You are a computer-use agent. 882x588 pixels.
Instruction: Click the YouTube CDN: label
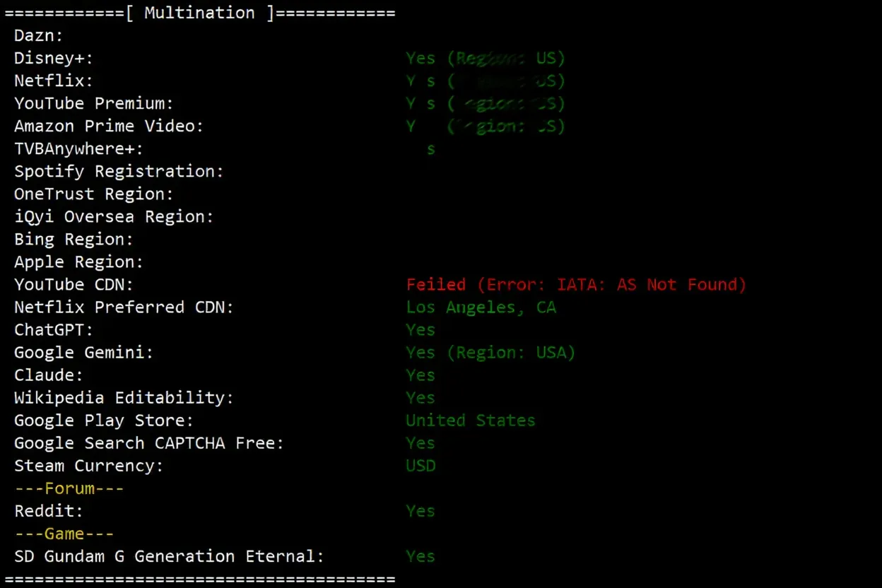(x=73, y=284)
